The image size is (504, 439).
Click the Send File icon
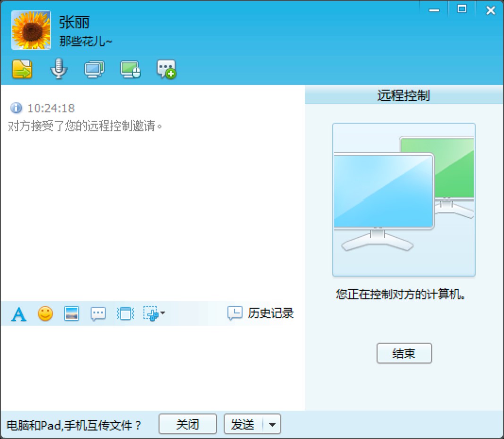pyautogui.click(x=21, y=68)
